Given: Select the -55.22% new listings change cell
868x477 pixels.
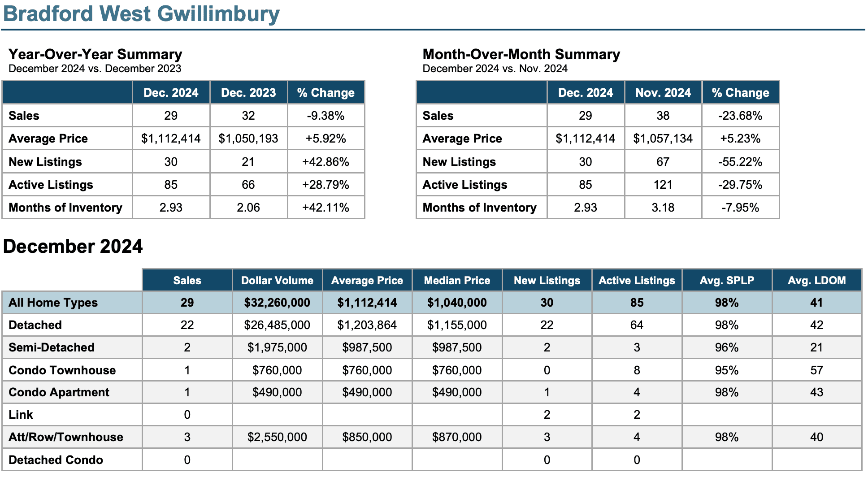Looking at the screenshot, I should [x=740, y=162].
